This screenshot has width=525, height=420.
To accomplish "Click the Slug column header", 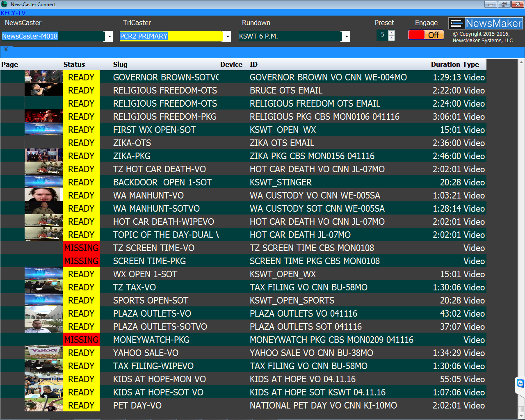I will click(120, 64).
